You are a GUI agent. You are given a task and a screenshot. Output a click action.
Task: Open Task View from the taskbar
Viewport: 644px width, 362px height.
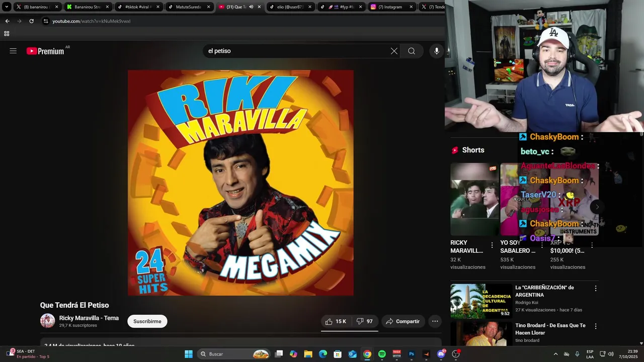click(x=279, y=354)
